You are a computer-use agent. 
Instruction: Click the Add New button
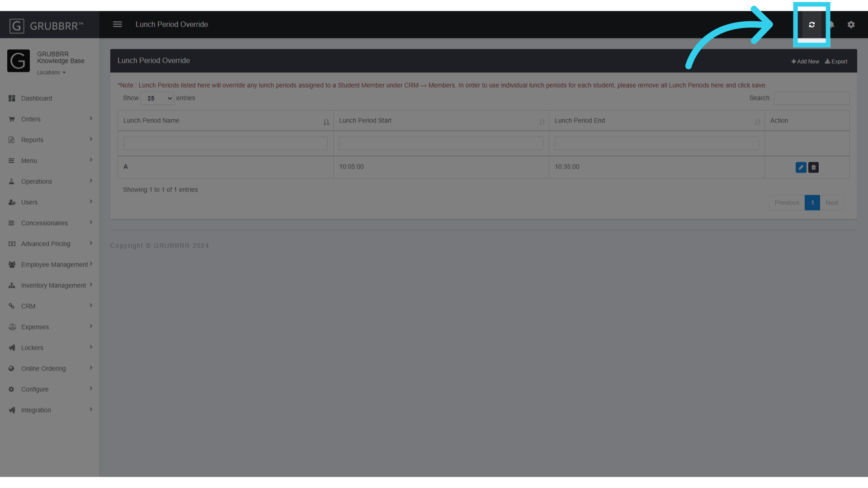(x=805, y=61)
